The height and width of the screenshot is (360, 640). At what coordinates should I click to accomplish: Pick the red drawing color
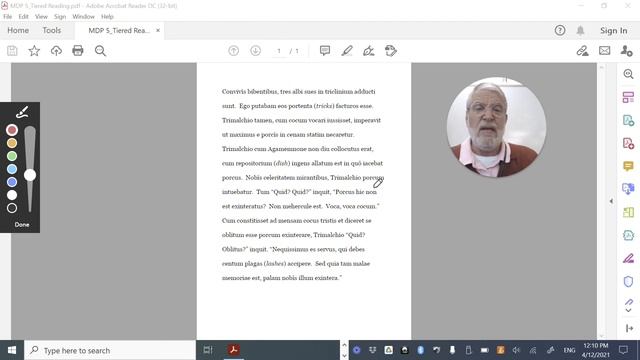(12, 130)
